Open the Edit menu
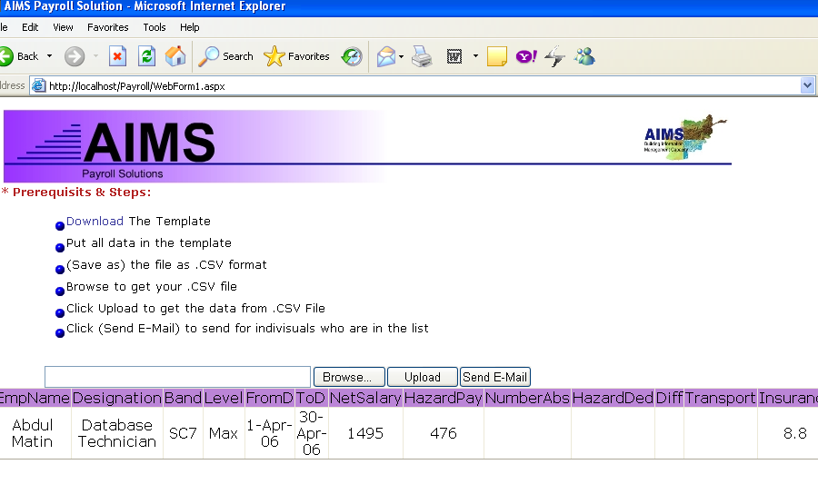The image size is (818, 504). [30, 27]
